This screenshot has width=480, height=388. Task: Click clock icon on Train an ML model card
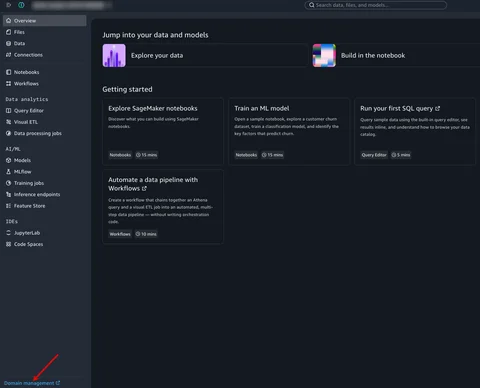(264, 155)
